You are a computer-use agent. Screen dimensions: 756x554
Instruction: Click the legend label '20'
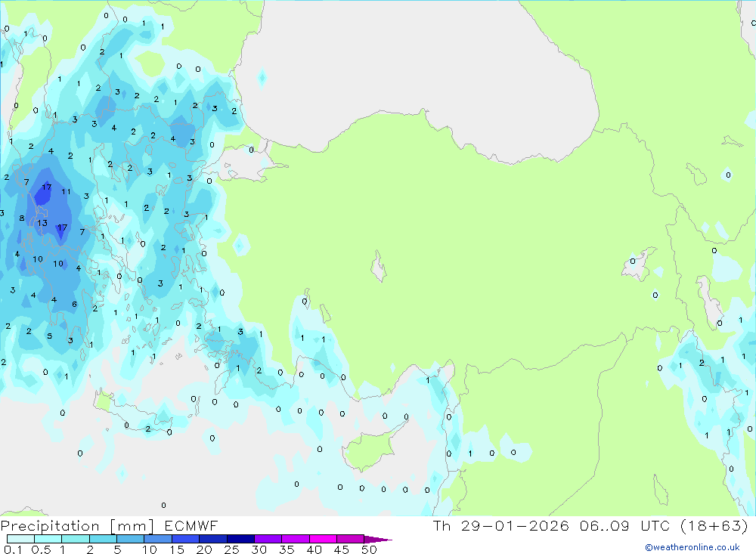click(x=204, y=549)
